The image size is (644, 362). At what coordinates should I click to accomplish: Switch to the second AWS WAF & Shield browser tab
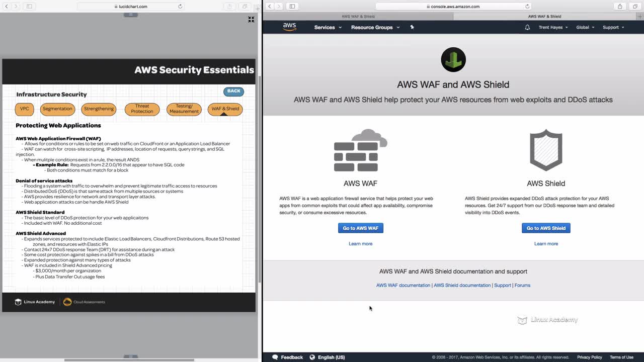click(544, 17)
